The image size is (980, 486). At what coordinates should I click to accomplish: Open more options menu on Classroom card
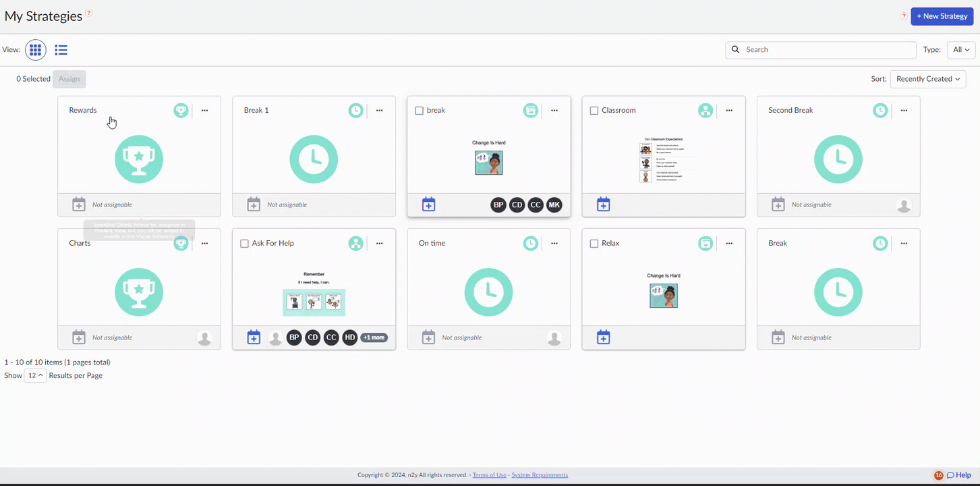tap(729, 111)
